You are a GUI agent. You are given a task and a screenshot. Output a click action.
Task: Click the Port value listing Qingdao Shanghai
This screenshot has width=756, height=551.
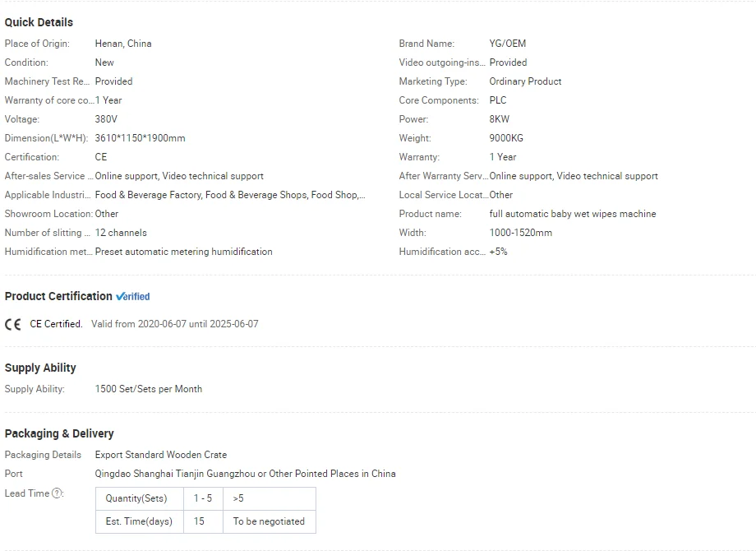tap(245, 474)
